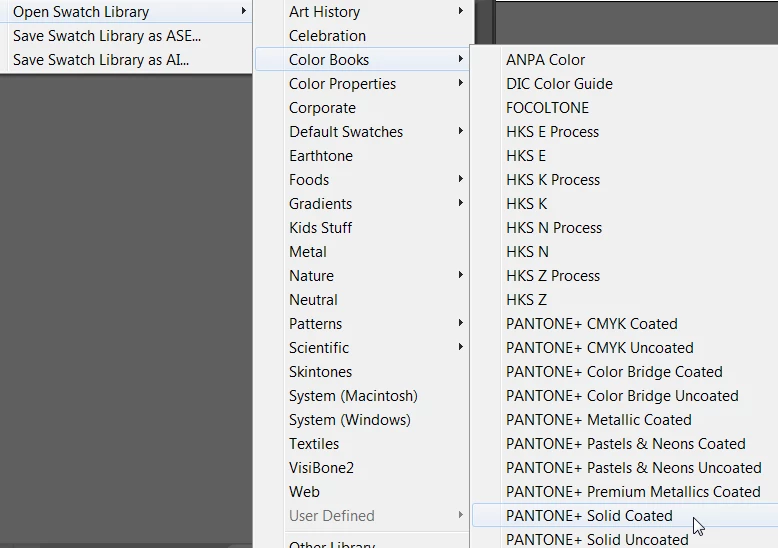Open the Color Books submenu

[362, 60]
